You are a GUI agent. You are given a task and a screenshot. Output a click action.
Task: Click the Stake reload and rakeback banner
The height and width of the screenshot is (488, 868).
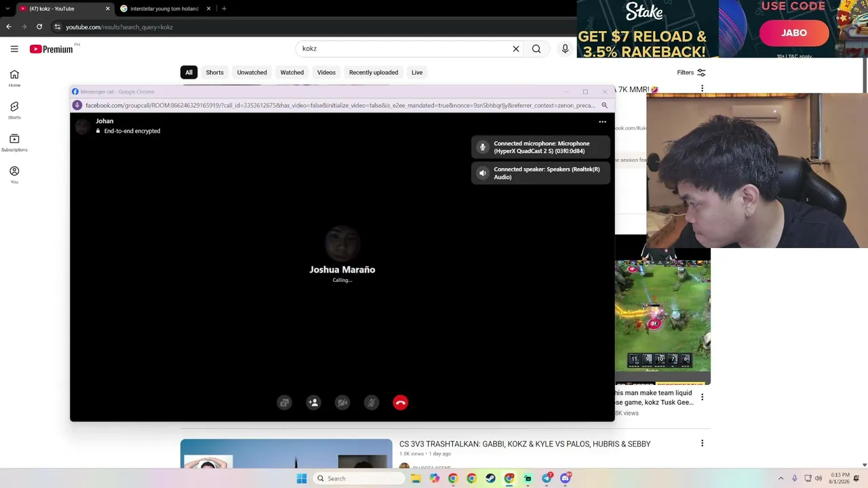648,29
